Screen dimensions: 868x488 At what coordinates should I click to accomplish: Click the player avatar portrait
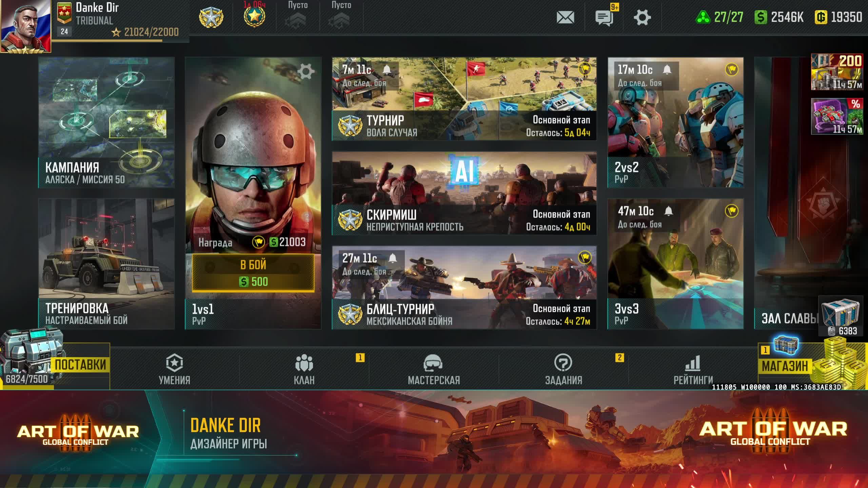pyautogui.click(x=25, y=26)
